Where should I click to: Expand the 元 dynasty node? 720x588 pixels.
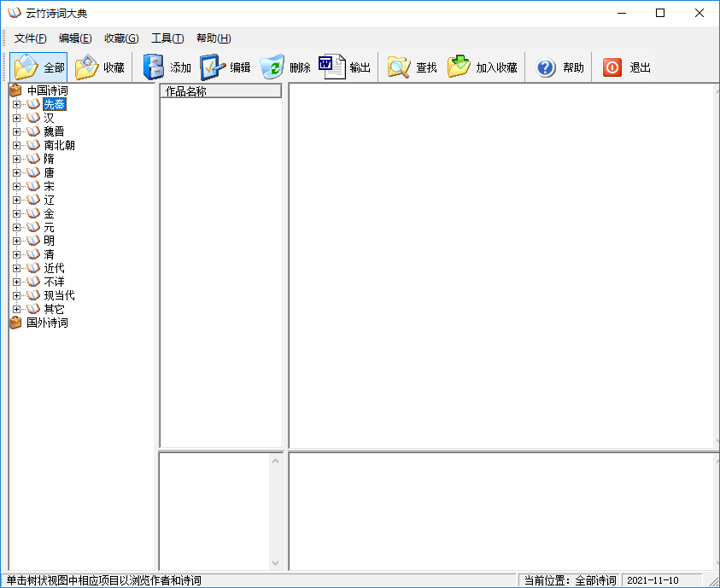[16, 228]
